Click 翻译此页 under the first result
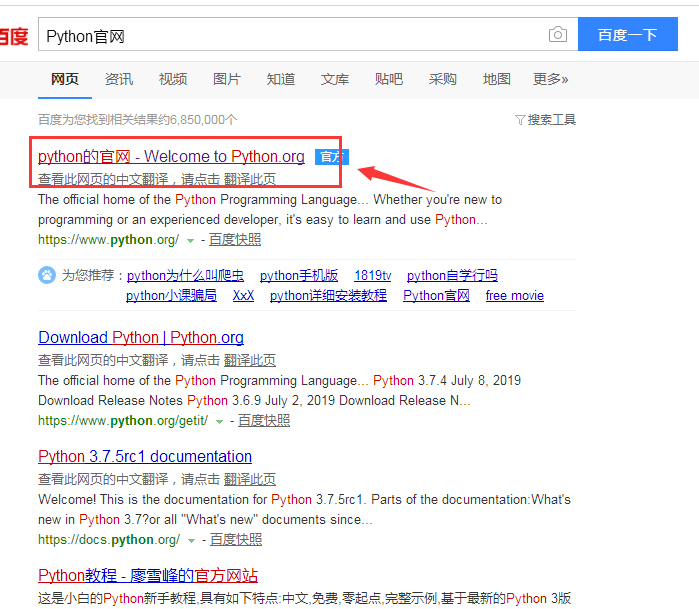This screenshot has width=699, height=609. [x=250, y=179]
